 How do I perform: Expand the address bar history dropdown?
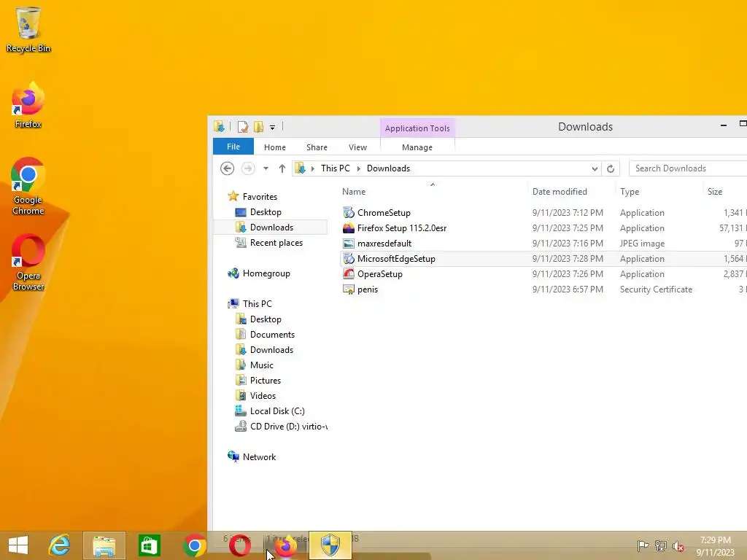(595, 168)
